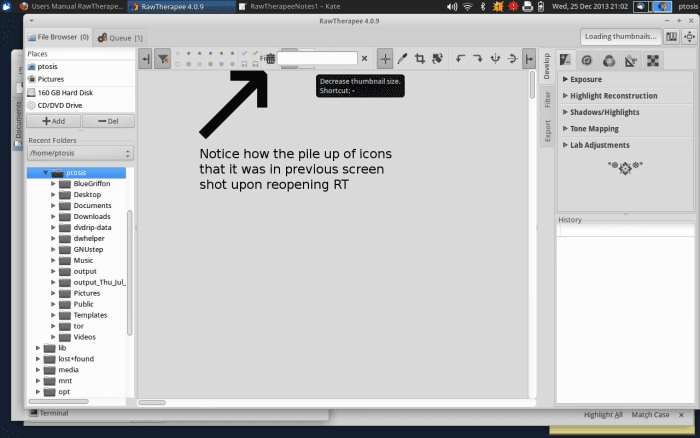The width and height of the screenshot is (700, 438).
Task: Toggle the no-color-label empty circle filter
Action: pos(178,64)
